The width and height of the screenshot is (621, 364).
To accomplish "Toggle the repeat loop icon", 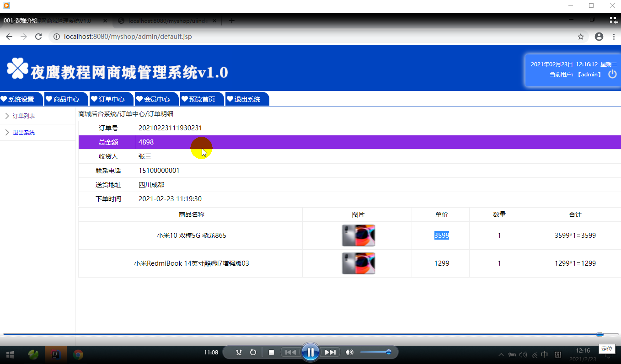I will click(253, 352).
